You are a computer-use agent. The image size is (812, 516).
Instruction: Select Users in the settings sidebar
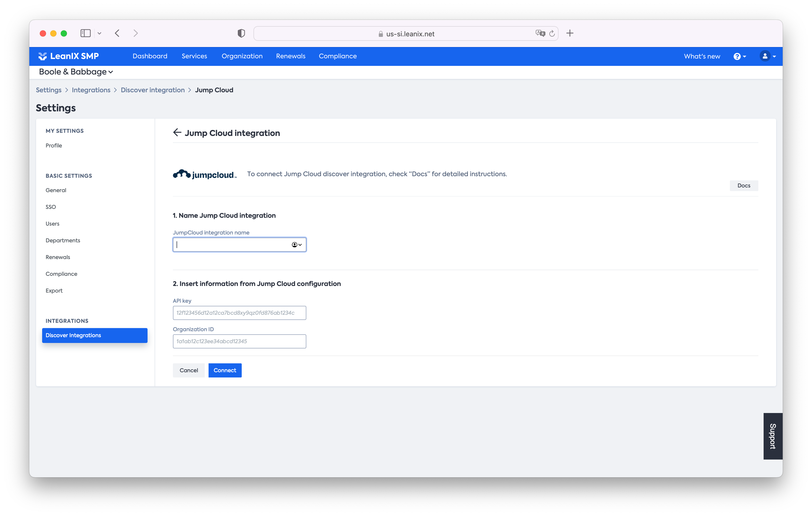52,223
